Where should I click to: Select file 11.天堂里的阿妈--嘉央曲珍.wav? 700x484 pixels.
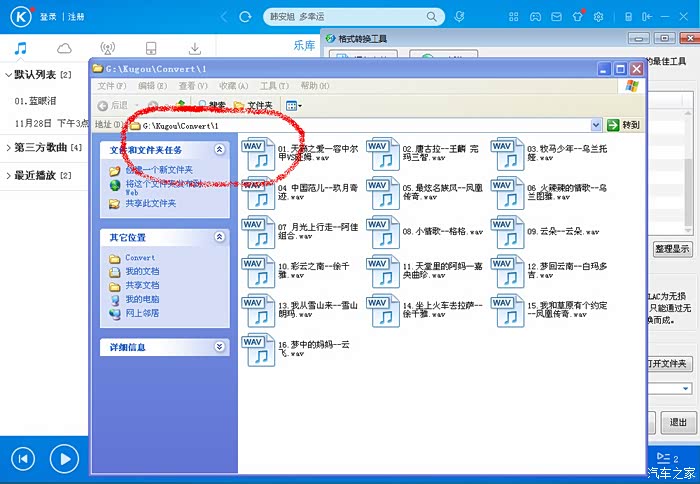pos(425,271)
